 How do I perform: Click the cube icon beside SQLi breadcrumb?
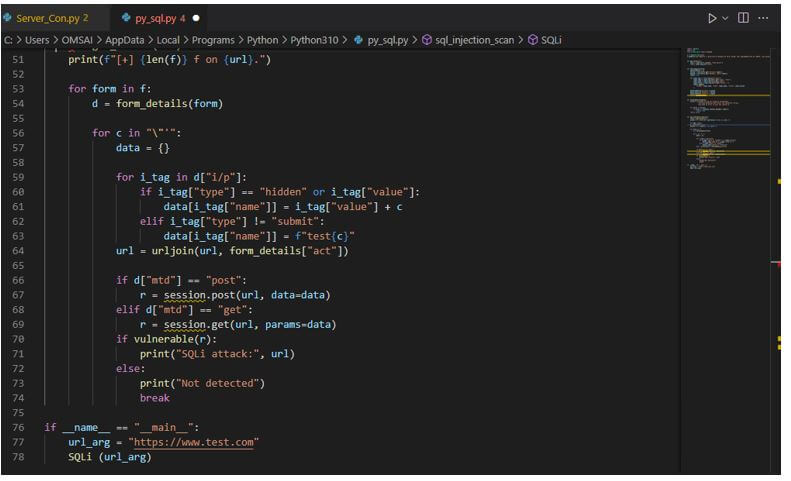(x=533, y=40)
